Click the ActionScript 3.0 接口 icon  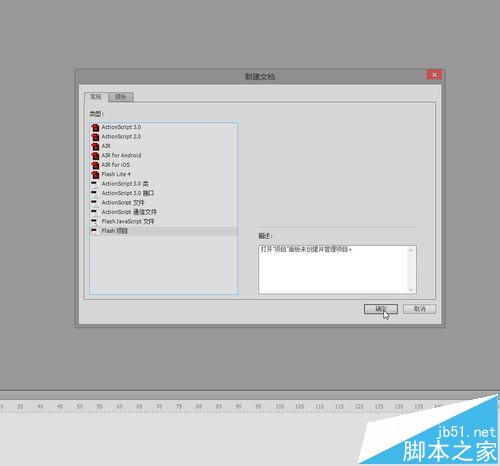[95, 193]
